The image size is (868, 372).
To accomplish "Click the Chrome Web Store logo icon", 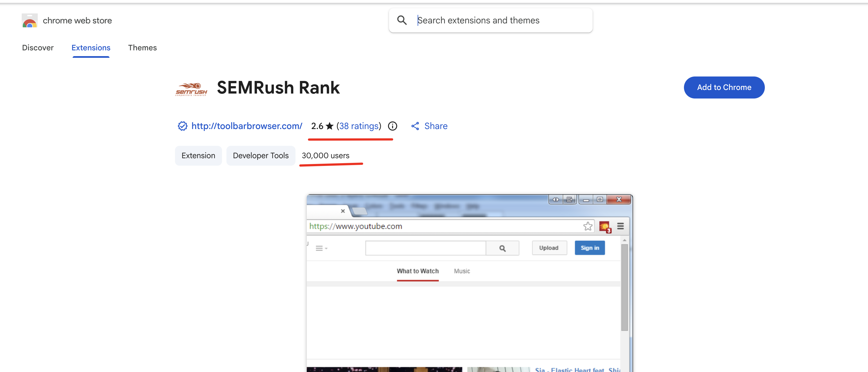I will coord(30,21).
